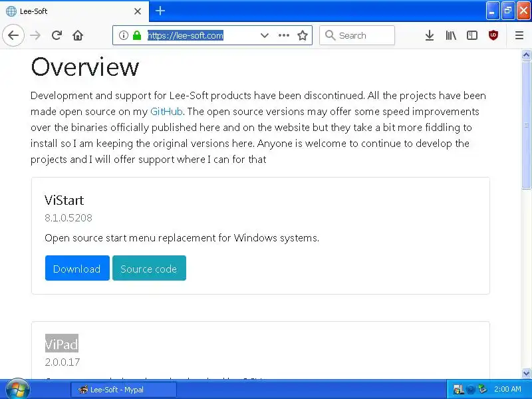The height and width of the screenshot is (399, 532).
Task: Open the address bar history dropdown
Action: pos(265,35)
